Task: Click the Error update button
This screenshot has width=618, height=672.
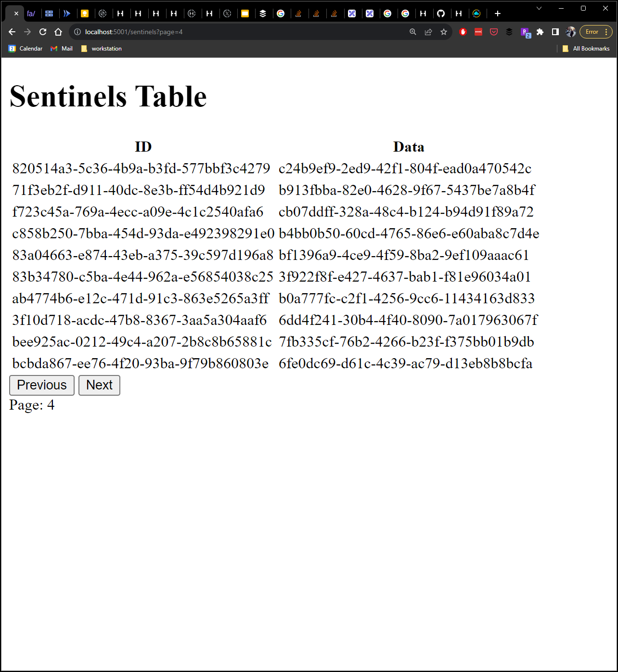Action: tap(593, 32)
